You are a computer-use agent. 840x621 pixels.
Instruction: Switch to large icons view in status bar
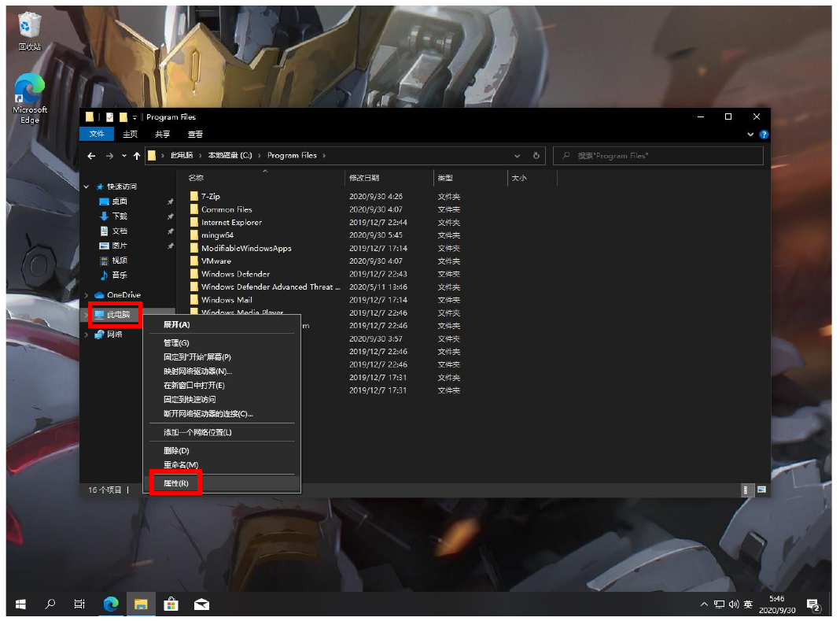tap(761, 490)
